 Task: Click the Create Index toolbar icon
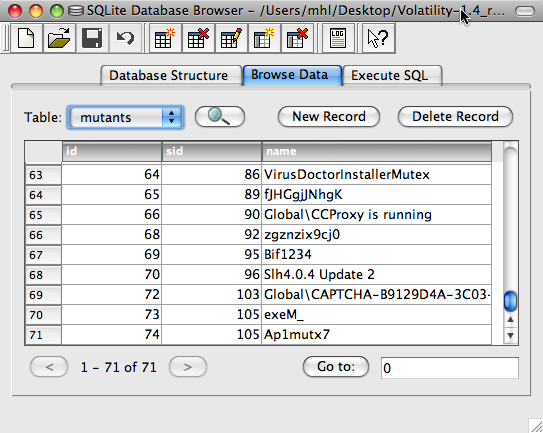pyautogui.click(x=264, y=38)
